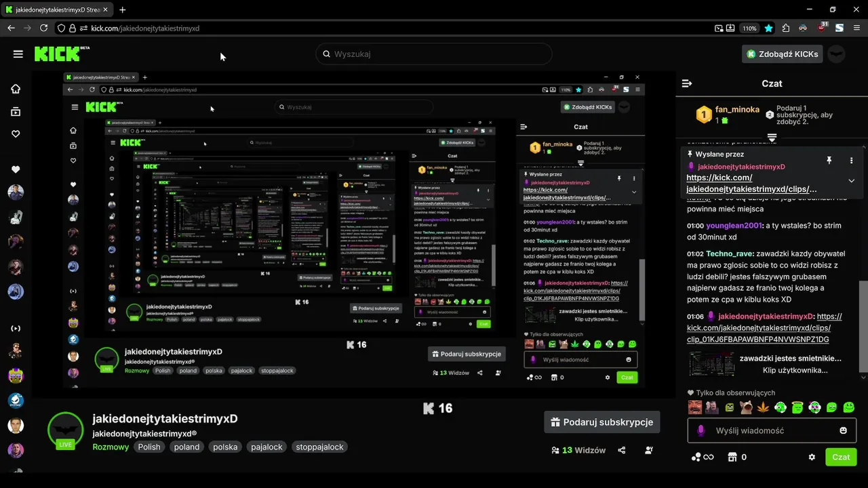Unpin the pinned chat message
Screen dimensions: 868x488
[829, 161]
